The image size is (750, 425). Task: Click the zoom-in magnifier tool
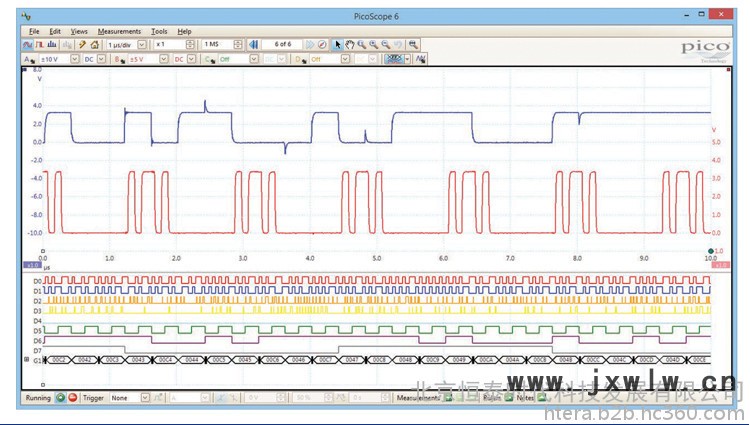pos(374,44)
